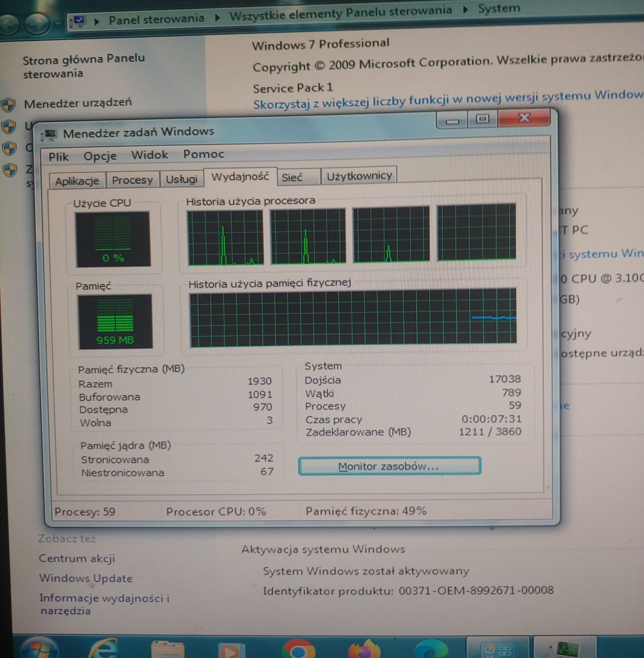Open the Opcje menu
Screen dimensions: 644x658
100,156
